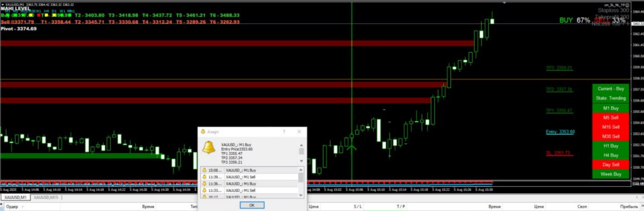Close the alert dialog window

[299, 132]
